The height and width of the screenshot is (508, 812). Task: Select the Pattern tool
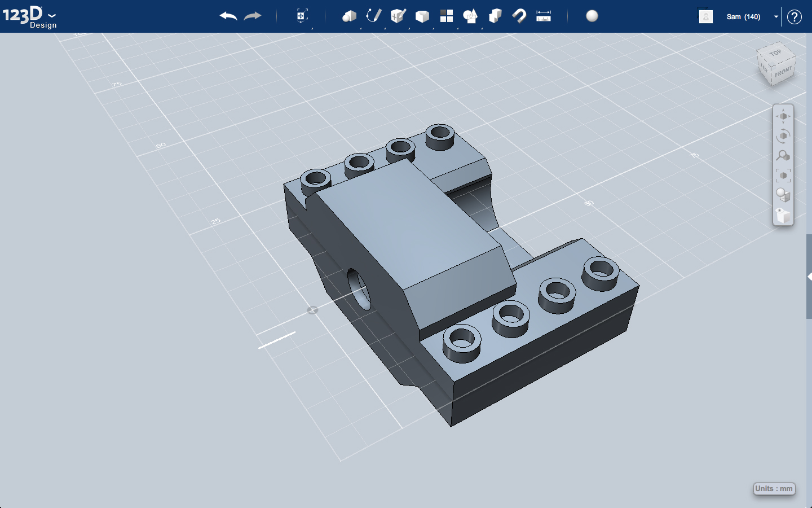click(x=446, y=16)
